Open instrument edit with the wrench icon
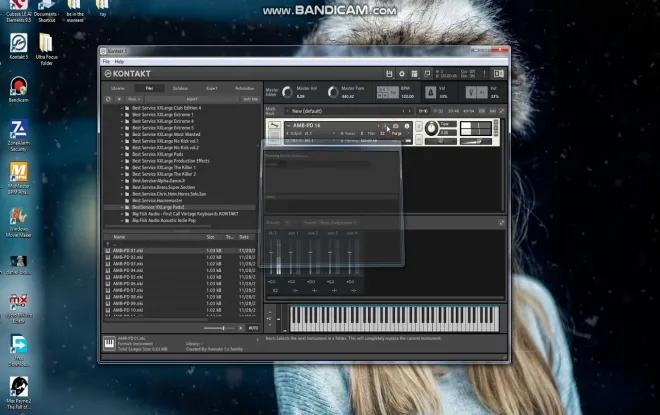Image resolution: width=660 pixels, height=415 pixels. click(274, 125)
